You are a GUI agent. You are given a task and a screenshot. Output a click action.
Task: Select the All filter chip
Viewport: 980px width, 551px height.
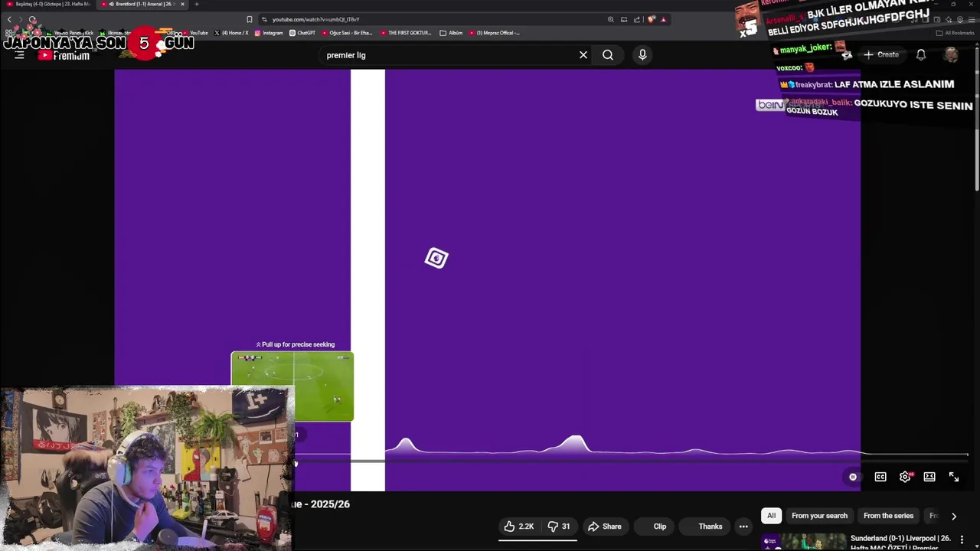(x=771, y=516)
